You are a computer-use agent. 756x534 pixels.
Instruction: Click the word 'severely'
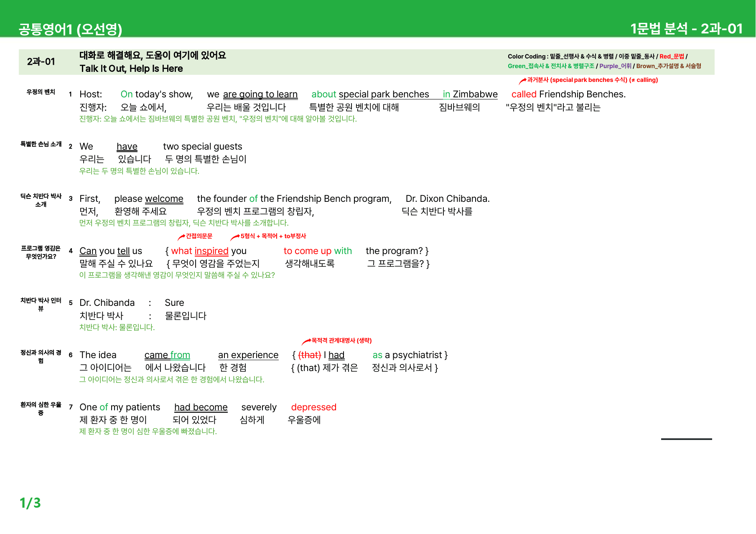coord(259,407)
